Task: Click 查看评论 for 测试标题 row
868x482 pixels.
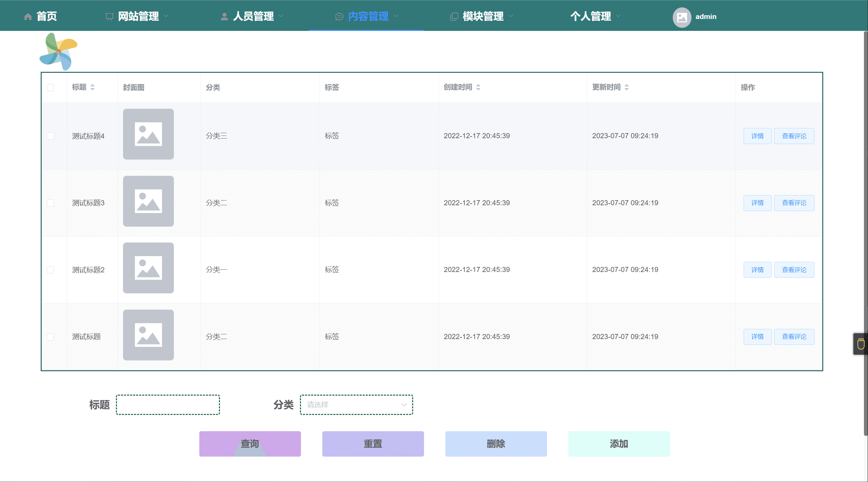Action: click(x=794, y=337)
